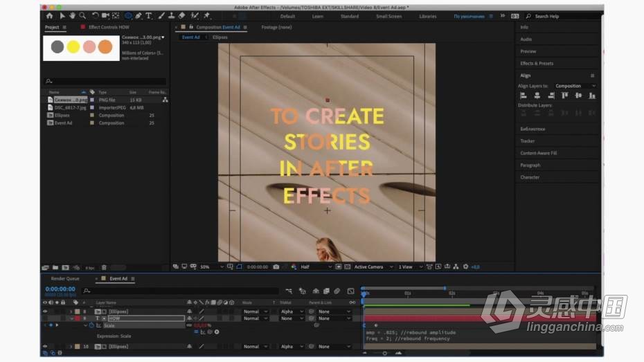The width and height of the screenshot is (644, 362).
Task: Click the trash icon in Project panel
Action: pyautogui.click(x=104, y=268)
